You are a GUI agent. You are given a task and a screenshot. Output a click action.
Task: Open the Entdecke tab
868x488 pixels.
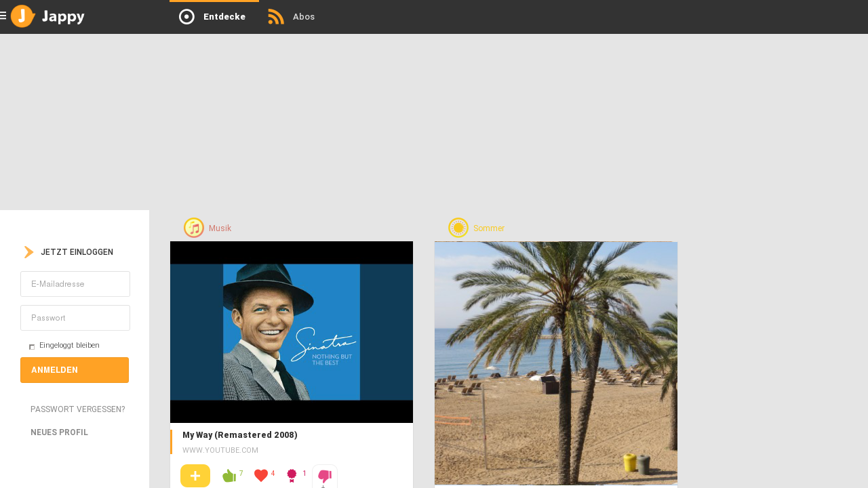214,17
